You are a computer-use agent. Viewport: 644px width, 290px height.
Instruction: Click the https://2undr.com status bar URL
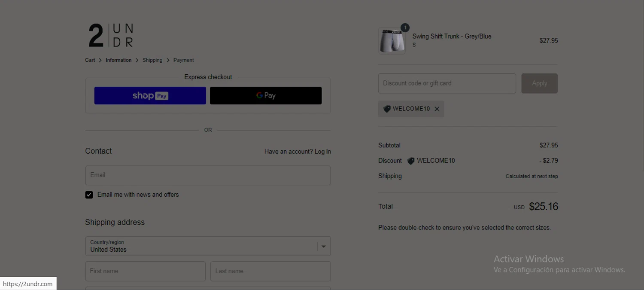[x=27, y=284]
